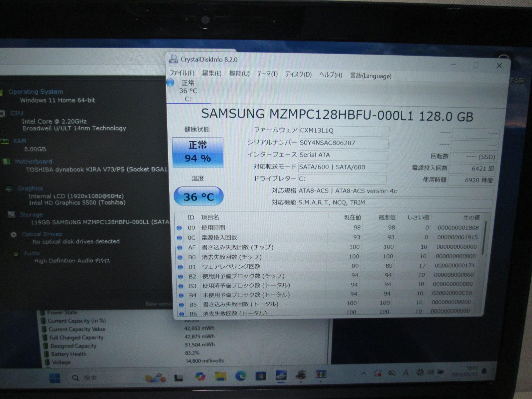Open Task View from the taskbar
This screenshot has height=399, width=532.
(x=179, y=378)
